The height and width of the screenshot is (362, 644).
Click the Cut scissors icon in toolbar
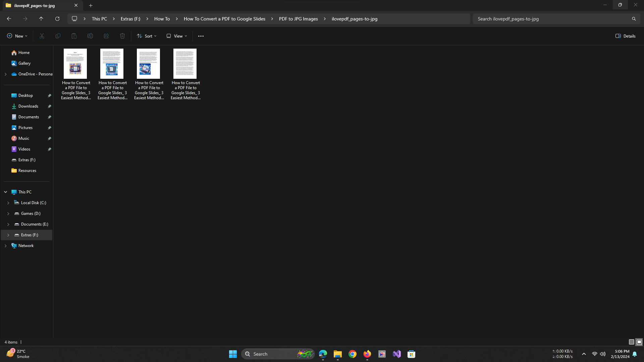[42, 36]
